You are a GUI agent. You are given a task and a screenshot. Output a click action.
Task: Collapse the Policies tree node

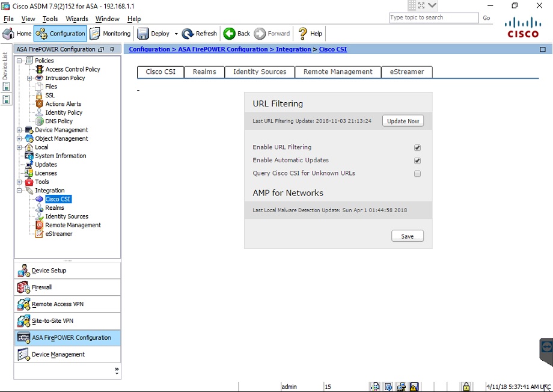[19, 61]
